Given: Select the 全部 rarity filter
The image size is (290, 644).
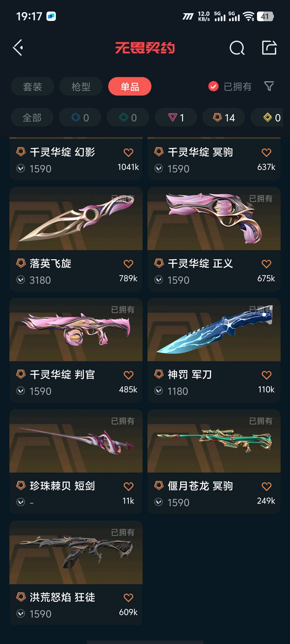Looking at the screenshot, I should [32, 117].
